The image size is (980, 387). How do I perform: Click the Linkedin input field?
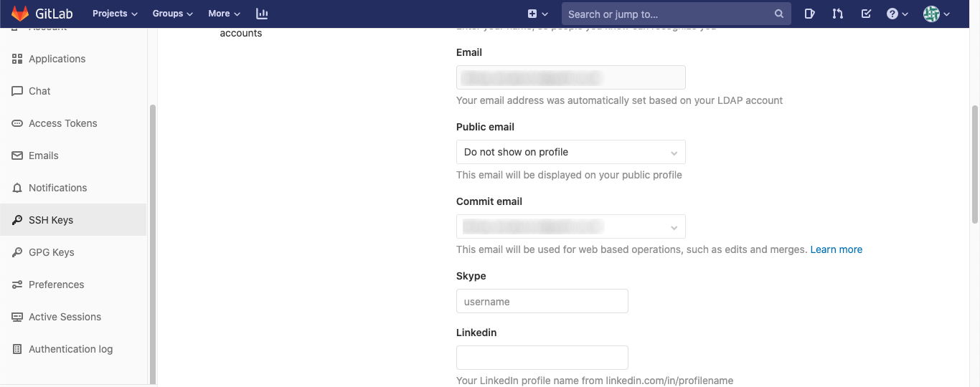pos(542,357)
